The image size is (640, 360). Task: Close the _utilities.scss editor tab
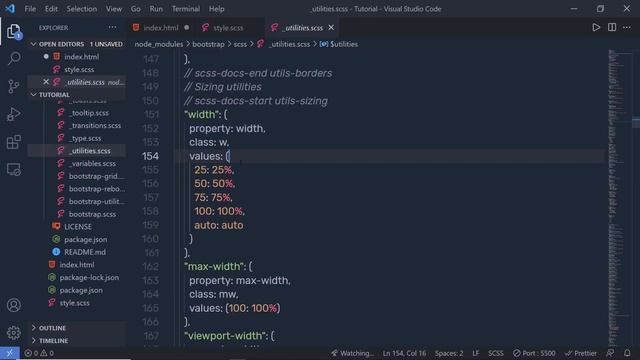click(331, 27)
